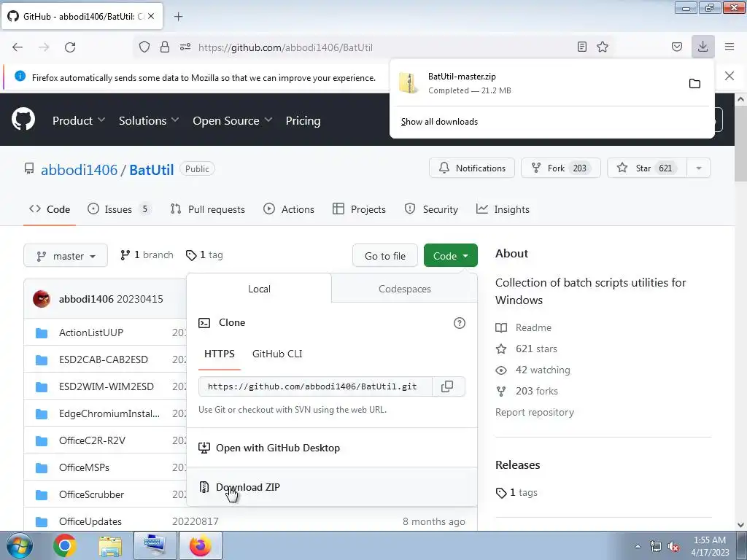View the 1 tag link
The height and width of the screenshot is (560, 747).
pos(204,255)
